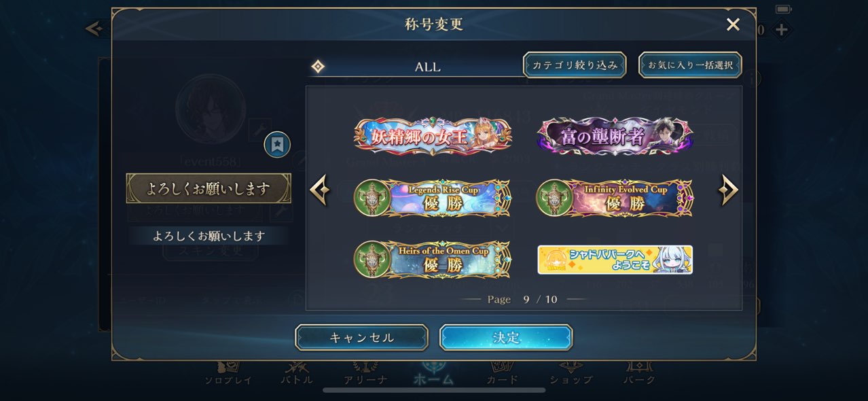Image resolution: width=868 pixels, height=401 pixels.
Task: Click the plus icon at top right
Action: pyautogui.click(x=782, y=29)
